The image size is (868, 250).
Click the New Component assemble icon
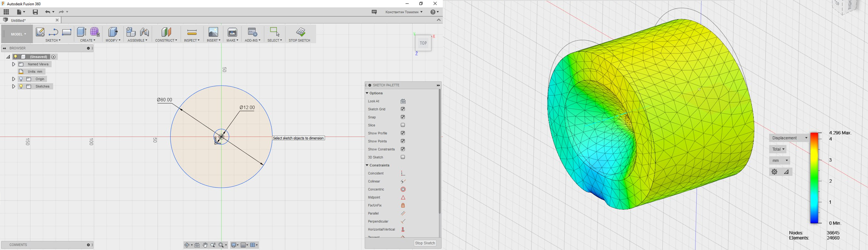click(131, 32)
